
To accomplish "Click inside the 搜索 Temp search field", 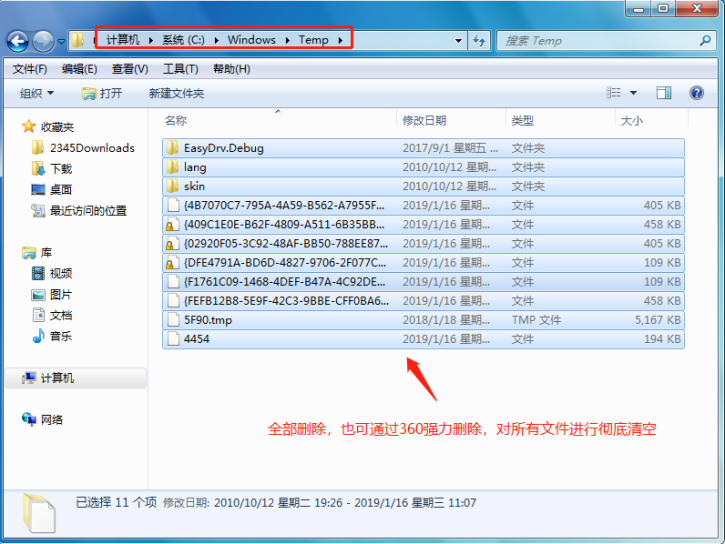I will [x=590, y=41].
